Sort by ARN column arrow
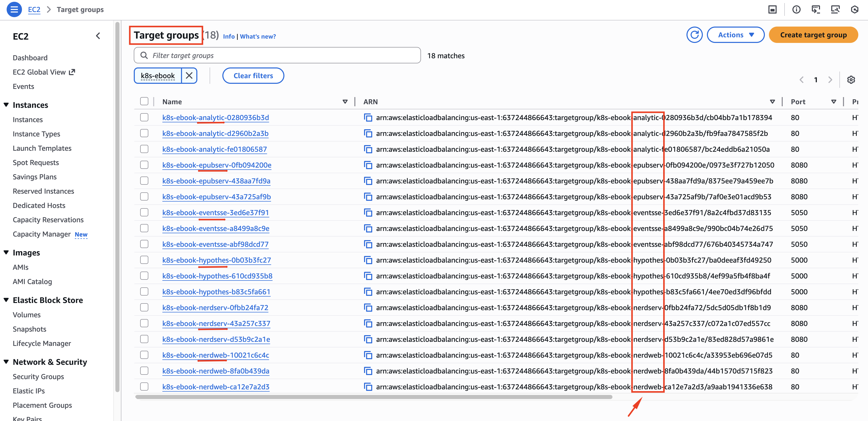This screenshot has height=421, width=868. (772, 102)
